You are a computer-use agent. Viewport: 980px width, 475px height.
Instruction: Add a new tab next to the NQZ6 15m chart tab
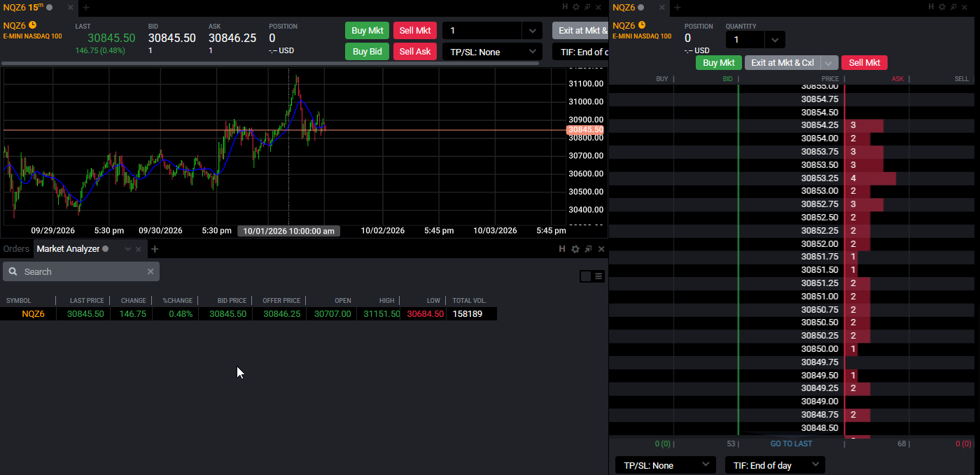tap(86, 8)
